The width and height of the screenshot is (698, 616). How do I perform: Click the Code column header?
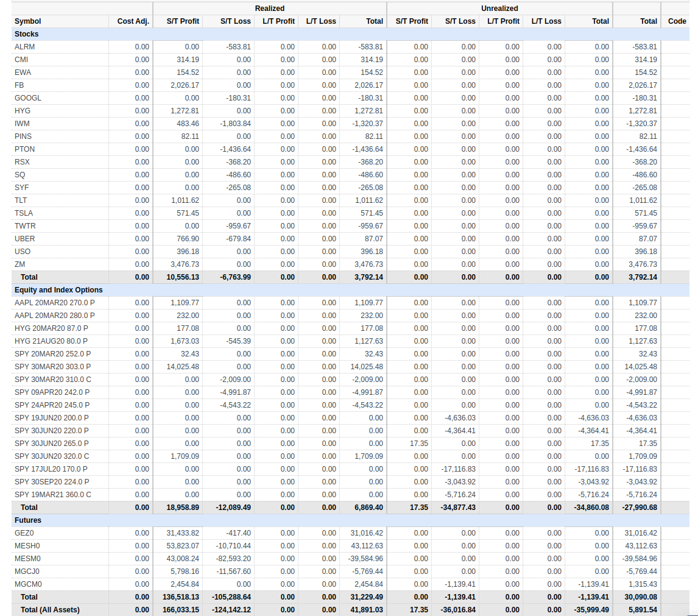click(x=677, y=21)
